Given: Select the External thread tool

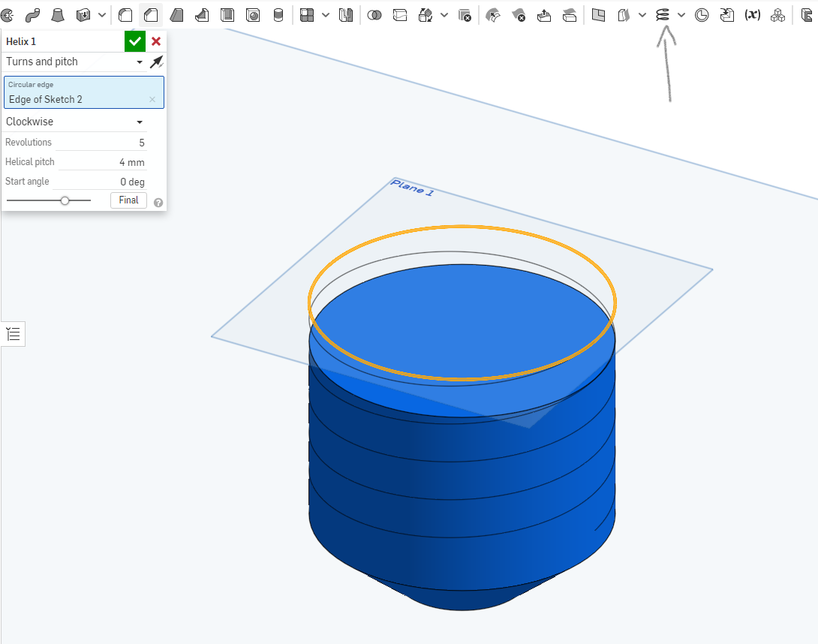Looking at the screenshot, I should [278, 15].
